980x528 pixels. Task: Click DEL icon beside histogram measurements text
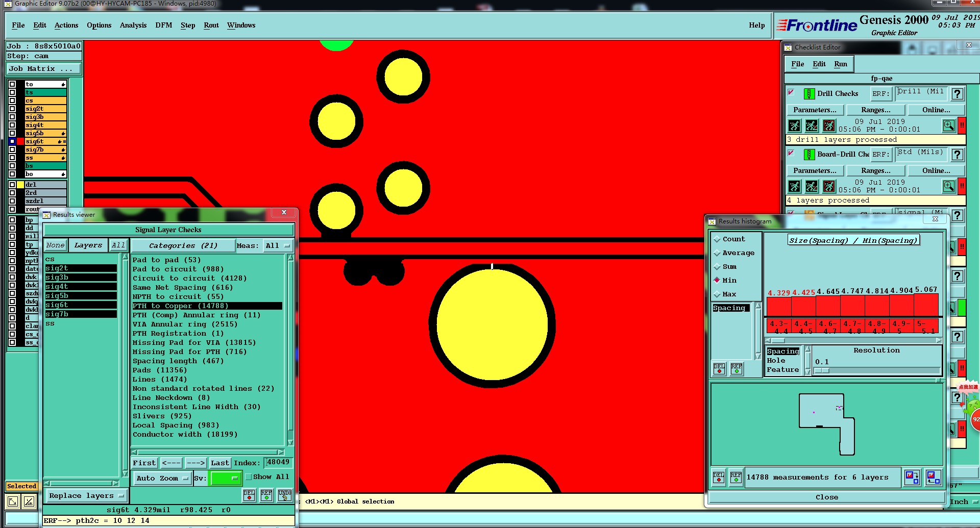719,477
